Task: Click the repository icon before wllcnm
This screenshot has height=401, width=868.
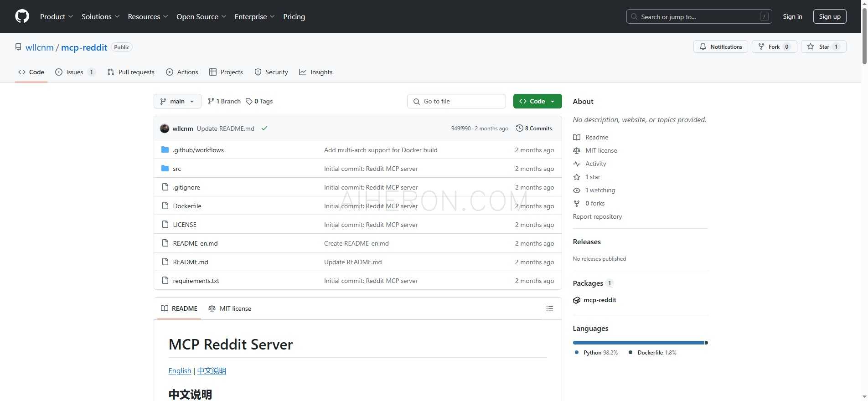Action: (x=18, y=47)
